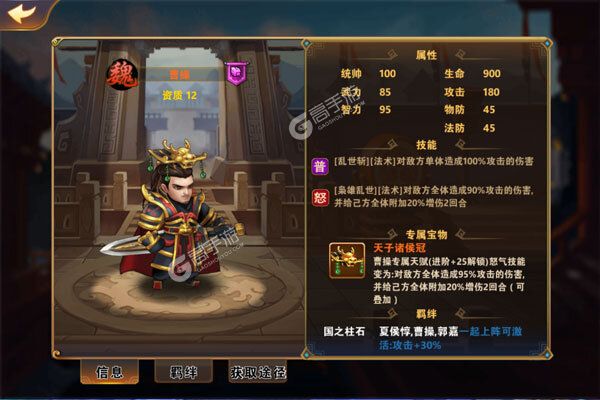Tap the purple banner badge icon
600x400 pixels.
pyautogui.click(x=237, y=73)
